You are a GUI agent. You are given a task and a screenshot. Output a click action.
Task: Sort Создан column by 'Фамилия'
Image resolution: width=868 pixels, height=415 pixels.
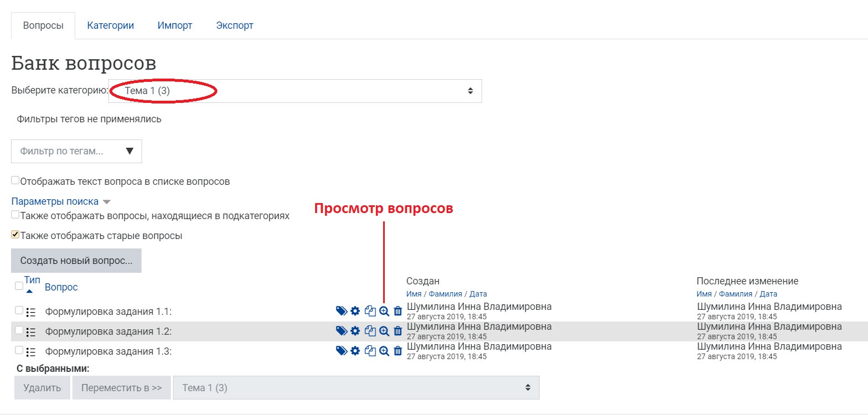[446, 294]
